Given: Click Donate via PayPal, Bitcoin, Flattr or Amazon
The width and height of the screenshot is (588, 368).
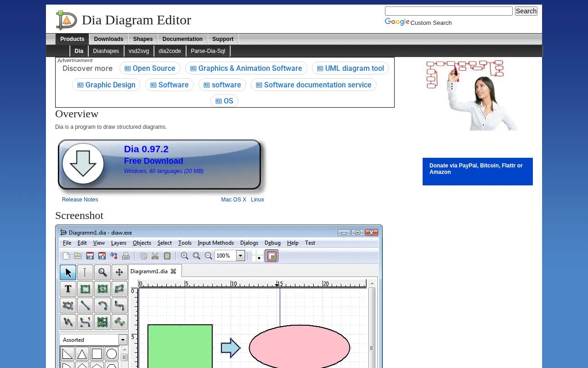Looking at the screenshot, I should 478,172.
